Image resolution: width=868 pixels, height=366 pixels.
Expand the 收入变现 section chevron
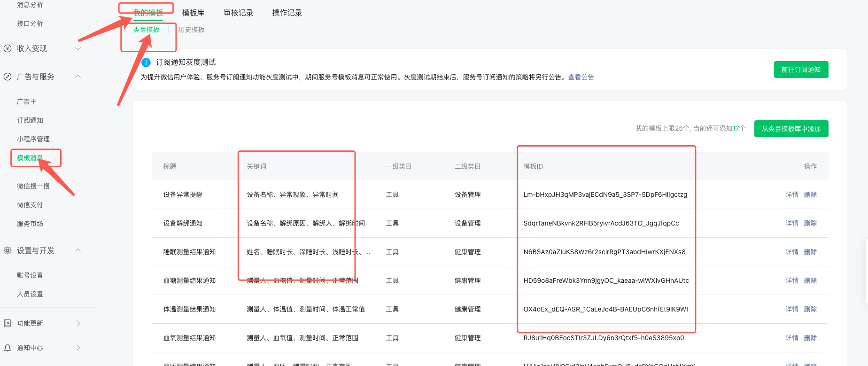78,48
